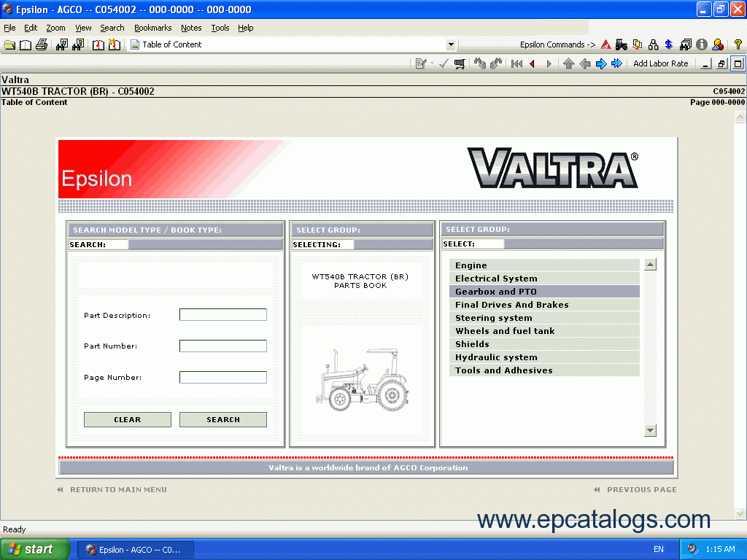Click the black tractor icon in Epsilon Commands
This screenshot has height=560, width=747.
click(622, 44)
